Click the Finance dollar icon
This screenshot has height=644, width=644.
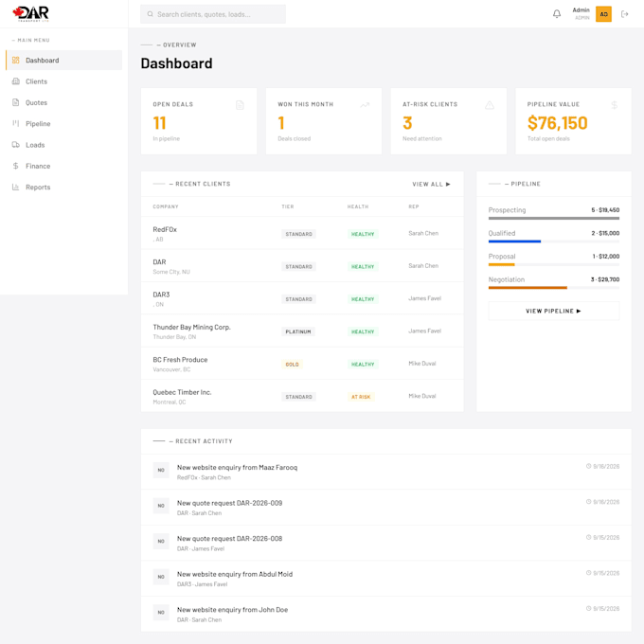point(15,166)
